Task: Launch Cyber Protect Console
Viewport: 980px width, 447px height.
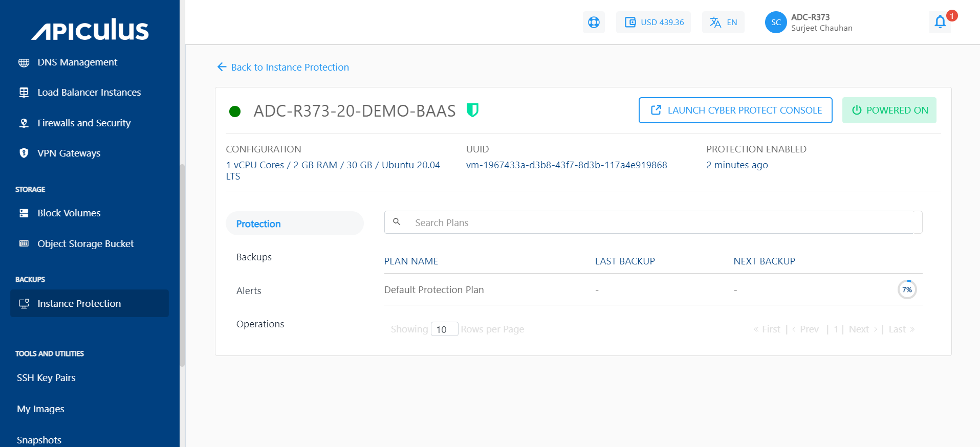Action: click(x=735, y=110)
